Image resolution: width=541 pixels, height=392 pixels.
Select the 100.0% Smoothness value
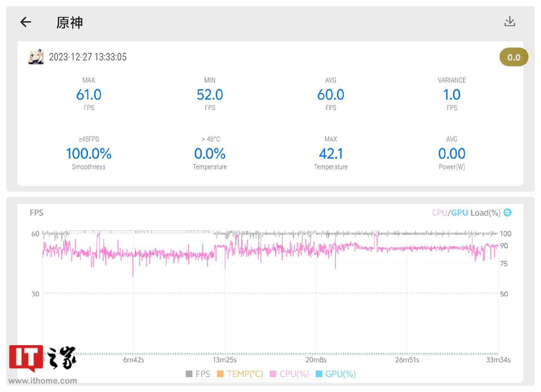tap(89, 154)
